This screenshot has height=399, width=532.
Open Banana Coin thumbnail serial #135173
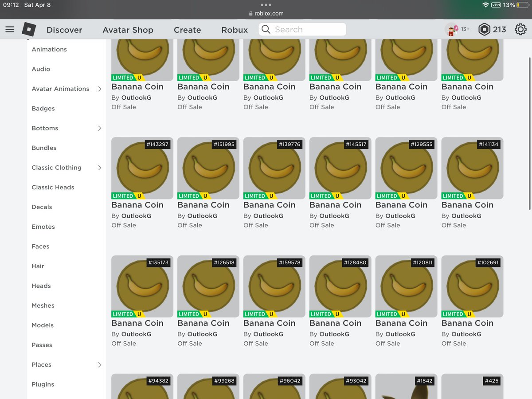(x=142, y=286)
